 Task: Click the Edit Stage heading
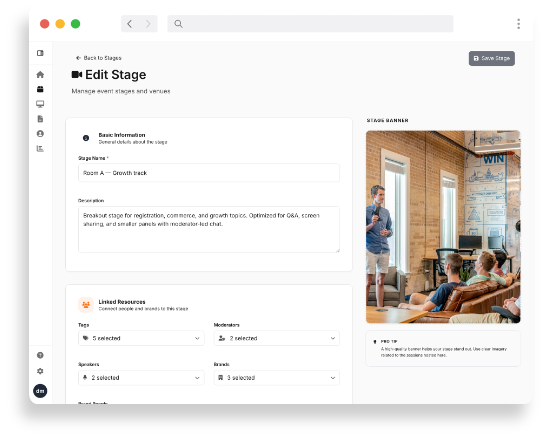pyautogui.click(x=116, y=74)
